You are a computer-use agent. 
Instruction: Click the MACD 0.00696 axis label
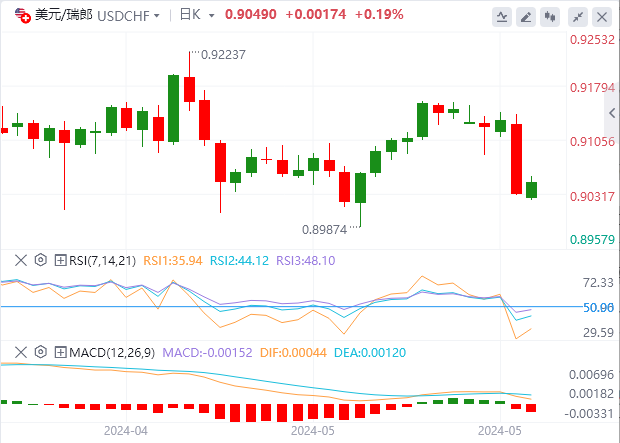(x=592, y=374)
